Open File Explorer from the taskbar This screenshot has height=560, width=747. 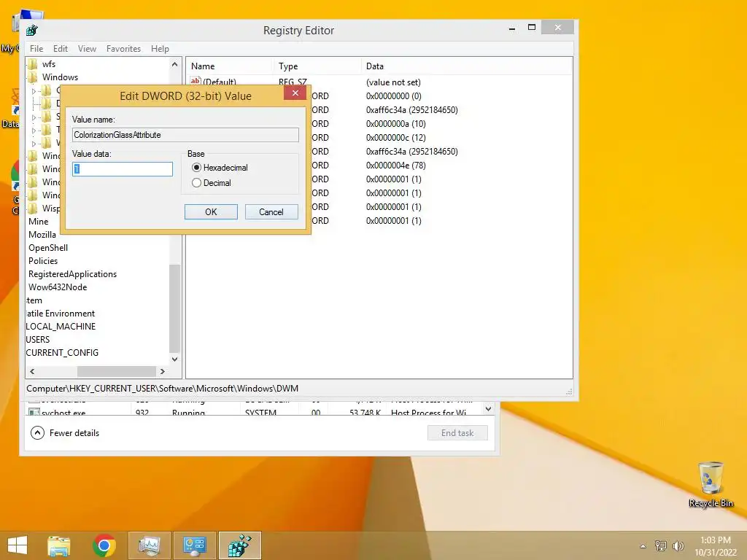[x=59, y=545]
